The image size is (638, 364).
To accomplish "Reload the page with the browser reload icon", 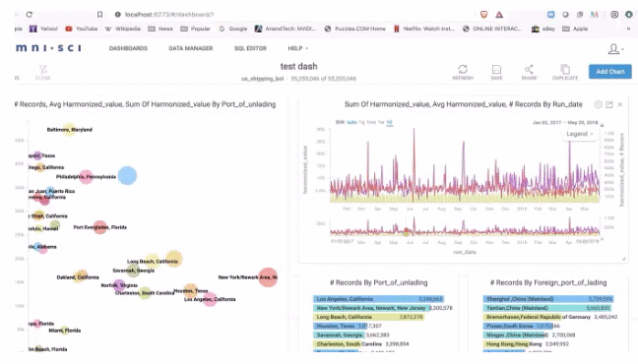I will pos(29,14).
